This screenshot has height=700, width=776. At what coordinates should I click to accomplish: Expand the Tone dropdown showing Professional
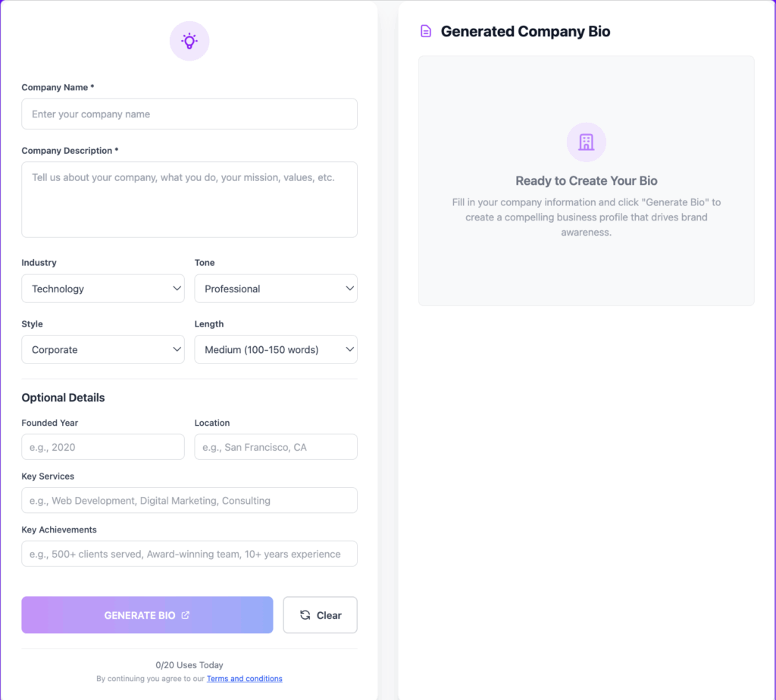[276, 289]
